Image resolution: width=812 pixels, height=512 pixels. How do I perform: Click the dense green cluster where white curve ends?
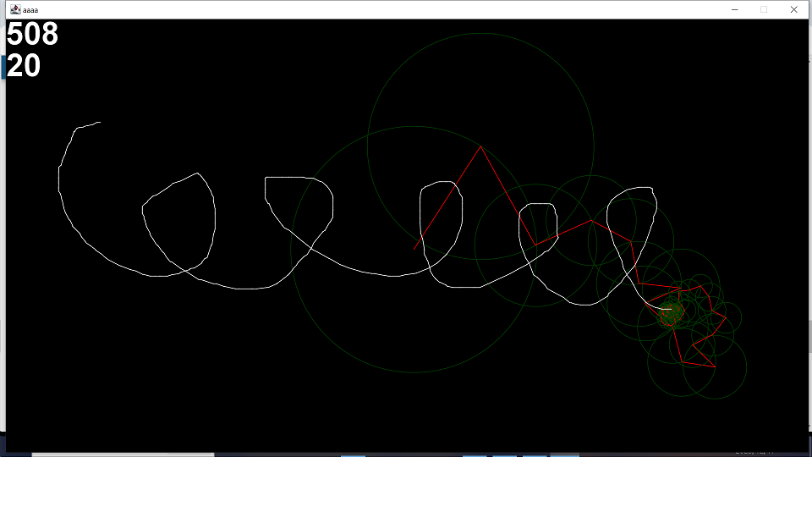[671, 312]
